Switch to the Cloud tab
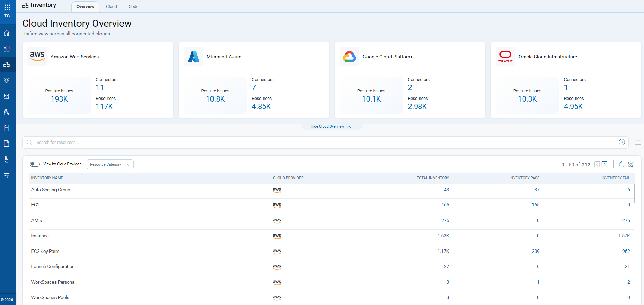 (x=111, y=7)
